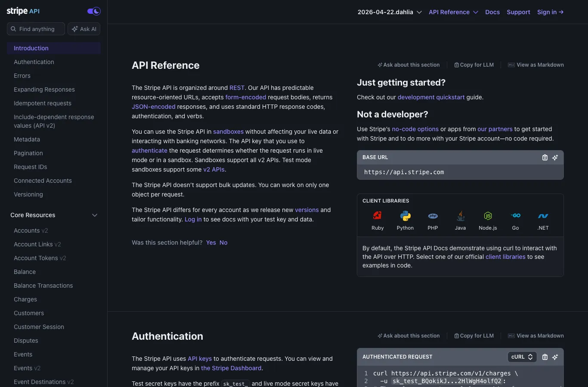Open Versioning in the sidebar

28,194
